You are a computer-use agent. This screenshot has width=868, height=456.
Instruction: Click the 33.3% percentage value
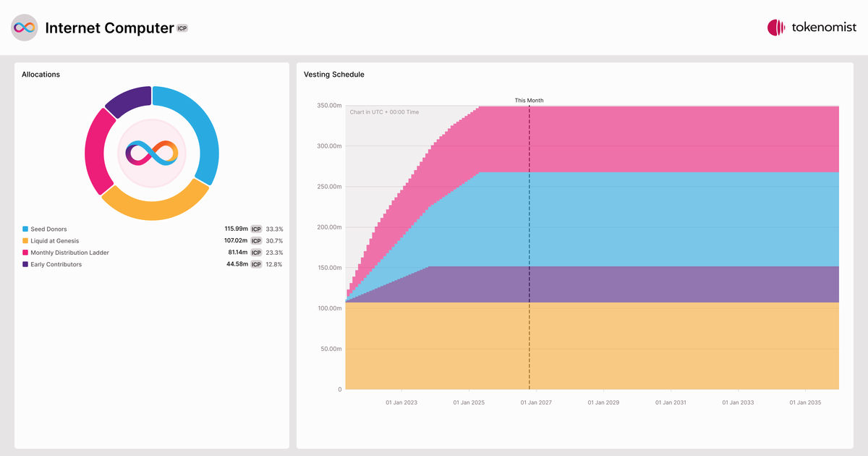coord(274,229)
